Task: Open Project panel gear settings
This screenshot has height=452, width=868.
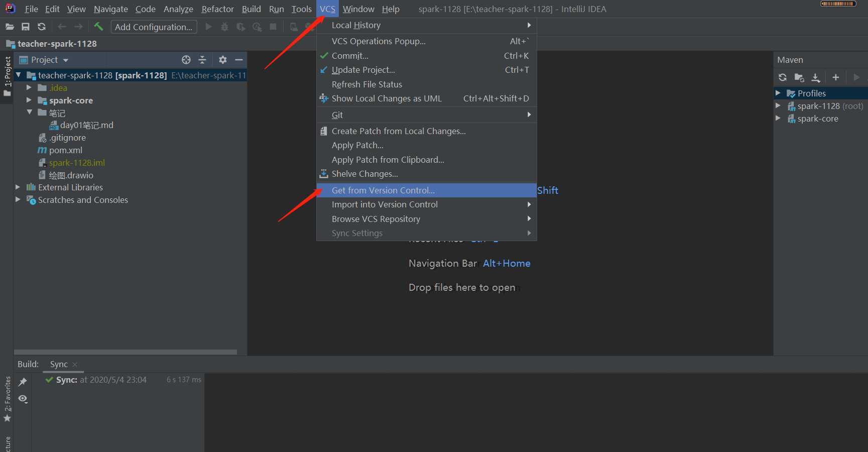Action: pyautogui.click(x=223, y=60)
